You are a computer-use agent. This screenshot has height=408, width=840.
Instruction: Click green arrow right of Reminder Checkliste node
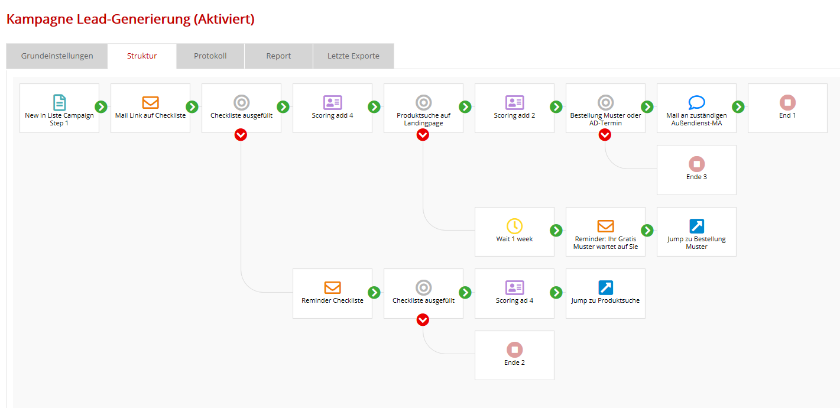point(374,293)
